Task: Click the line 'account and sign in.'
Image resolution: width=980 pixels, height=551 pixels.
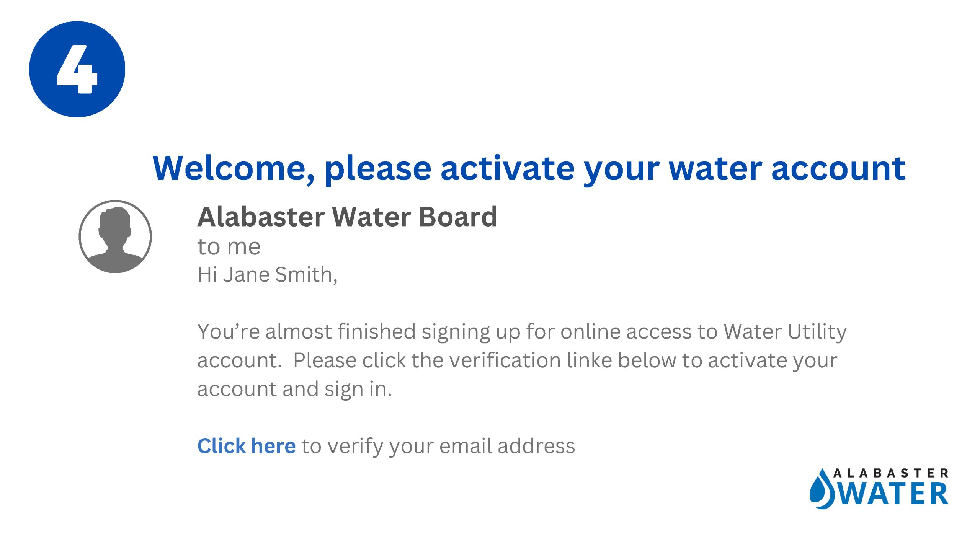Action: tap(294, 389)
